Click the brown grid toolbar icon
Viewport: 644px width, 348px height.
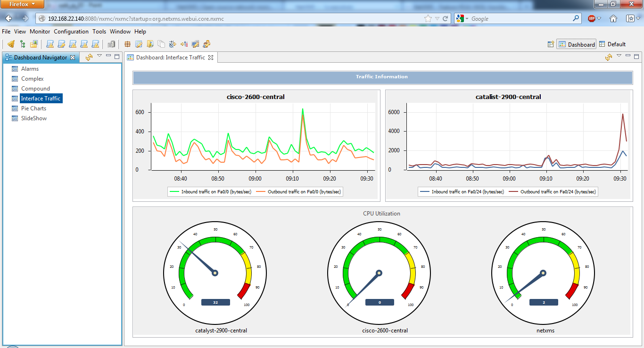[127, 44]
